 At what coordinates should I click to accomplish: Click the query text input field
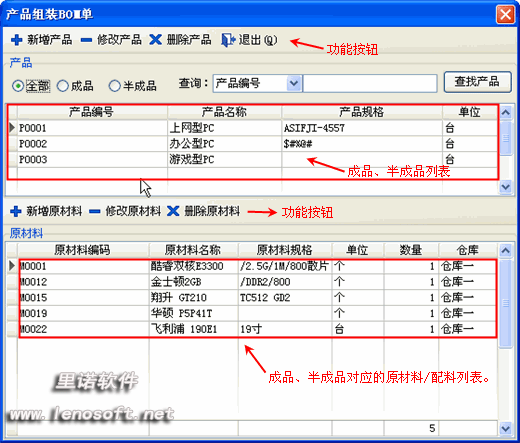click(370, 83)
